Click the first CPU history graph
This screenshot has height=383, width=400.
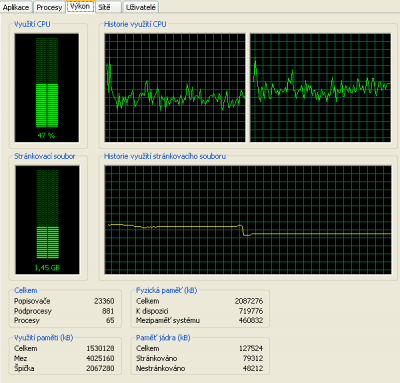pyautogui.click(x=175, y=88)
